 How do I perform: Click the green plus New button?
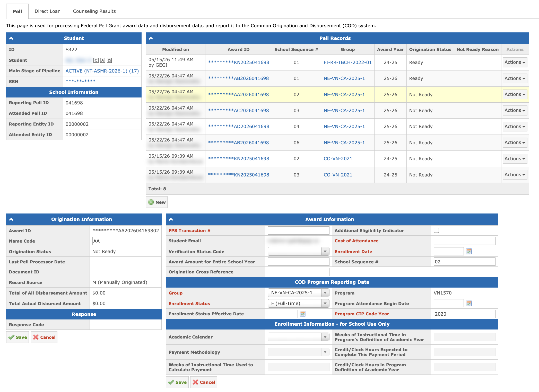pos(157,202)
